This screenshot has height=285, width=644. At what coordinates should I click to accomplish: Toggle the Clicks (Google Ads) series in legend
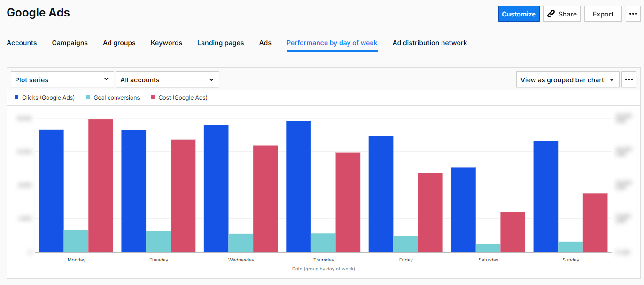tap(45, 97)
